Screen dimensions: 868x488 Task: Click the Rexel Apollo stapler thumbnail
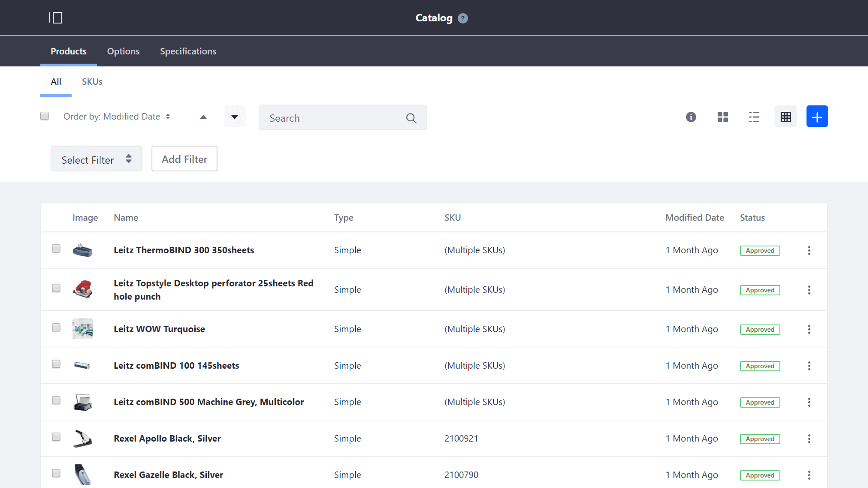(83, 439)
